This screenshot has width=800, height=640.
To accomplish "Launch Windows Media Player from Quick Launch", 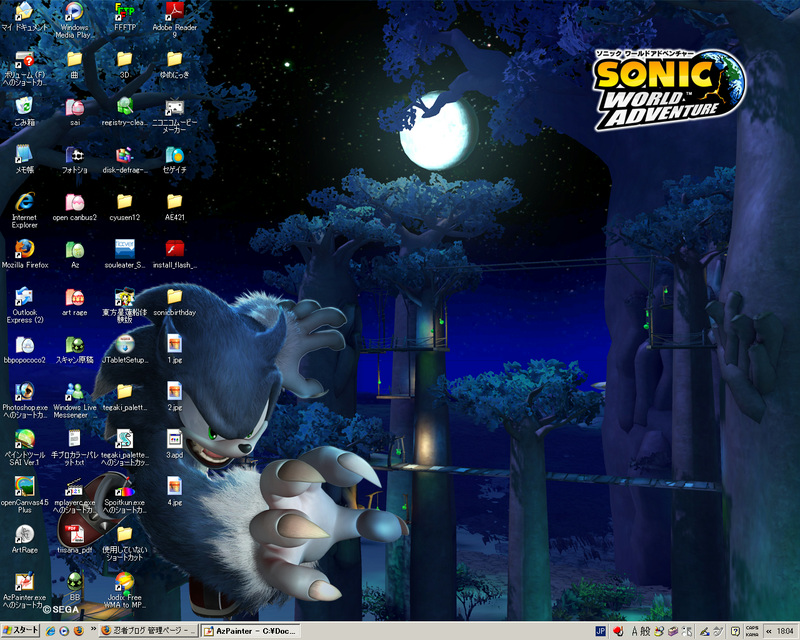I will coord(64,631).
